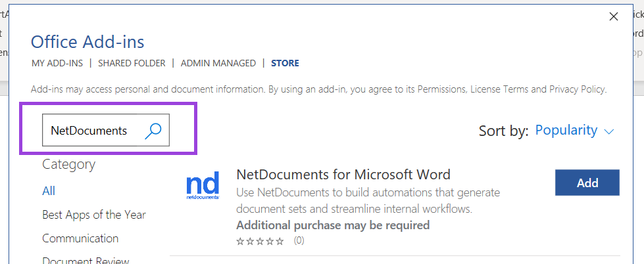Image resolution: width=644 pixels, height=264 pixels.
Task: Click the NetDocuments 'nd' logo icon
Action: pos(203,187)
